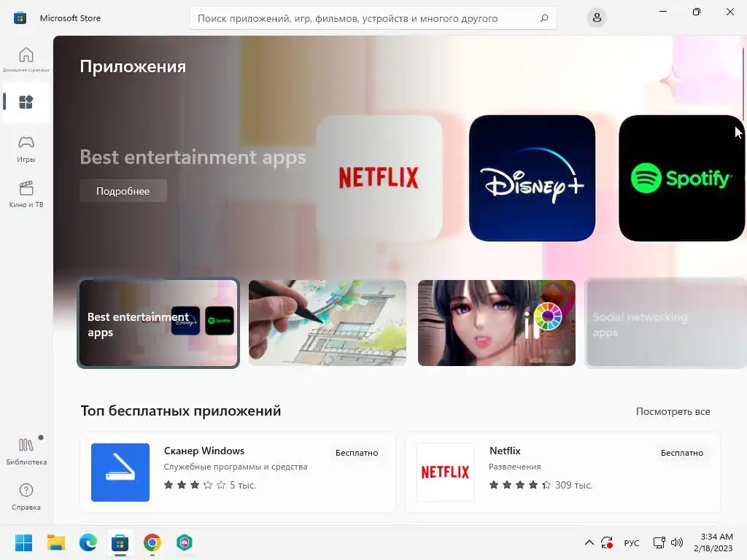Click the Netflix app title text
747x560 pixels.
pos(505,451)
